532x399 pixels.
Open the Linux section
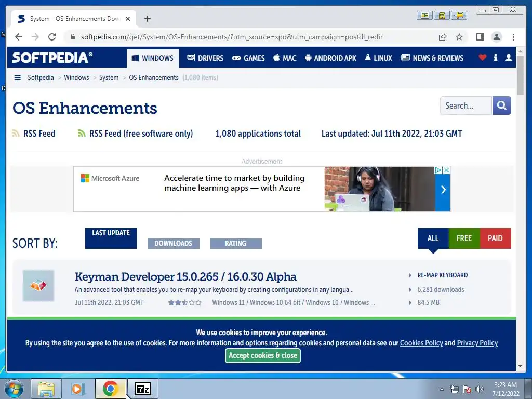(x=378, y=58)
